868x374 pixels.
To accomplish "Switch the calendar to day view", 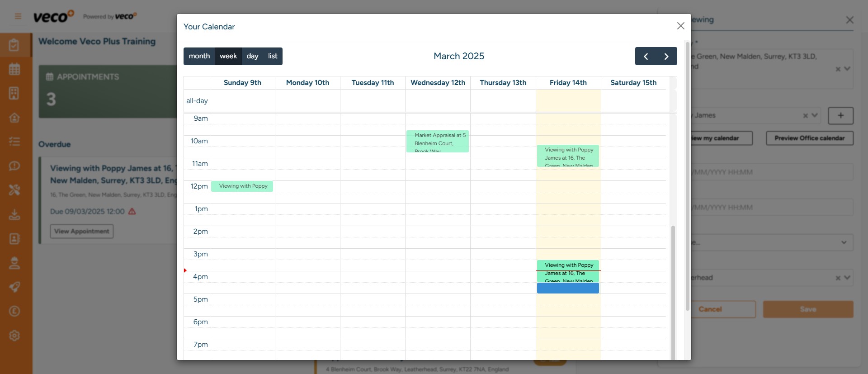I will tap(252, 56).
